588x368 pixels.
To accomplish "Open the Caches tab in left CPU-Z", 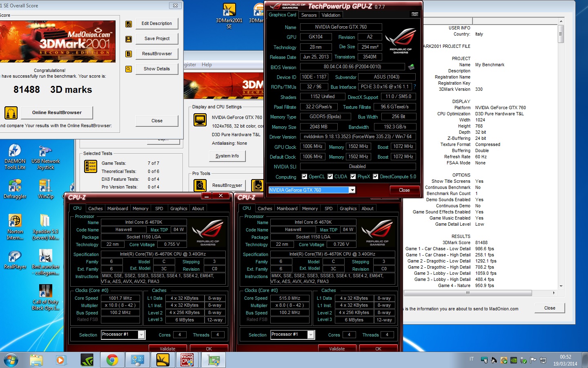I will [x=96, y=209].
